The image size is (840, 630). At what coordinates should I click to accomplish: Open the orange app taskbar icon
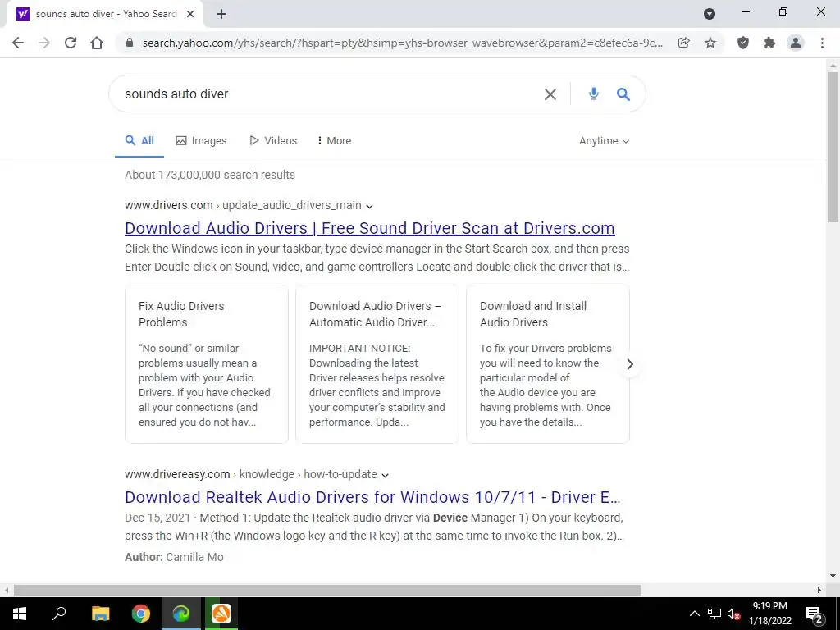coord(221,614)
